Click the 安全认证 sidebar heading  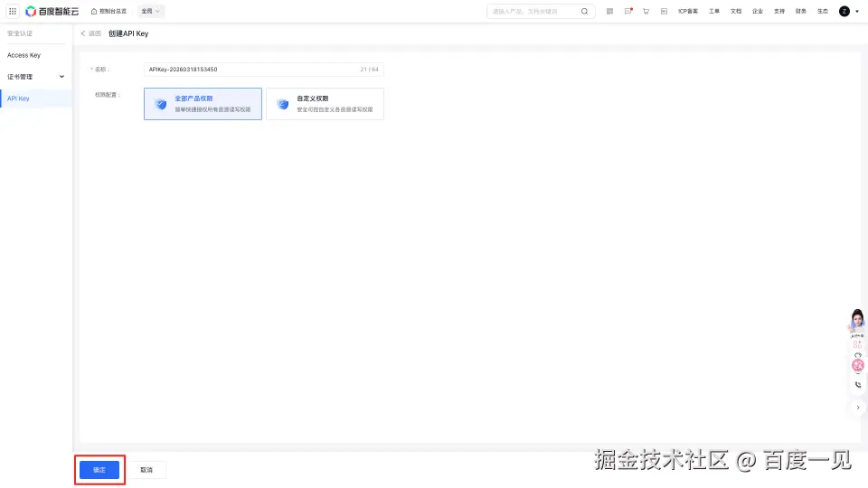click(x=20, y=33)
